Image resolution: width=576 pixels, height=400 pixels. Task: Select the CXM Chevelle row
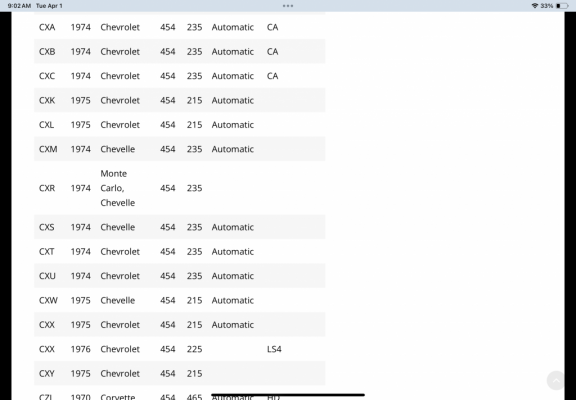point(180,149)
